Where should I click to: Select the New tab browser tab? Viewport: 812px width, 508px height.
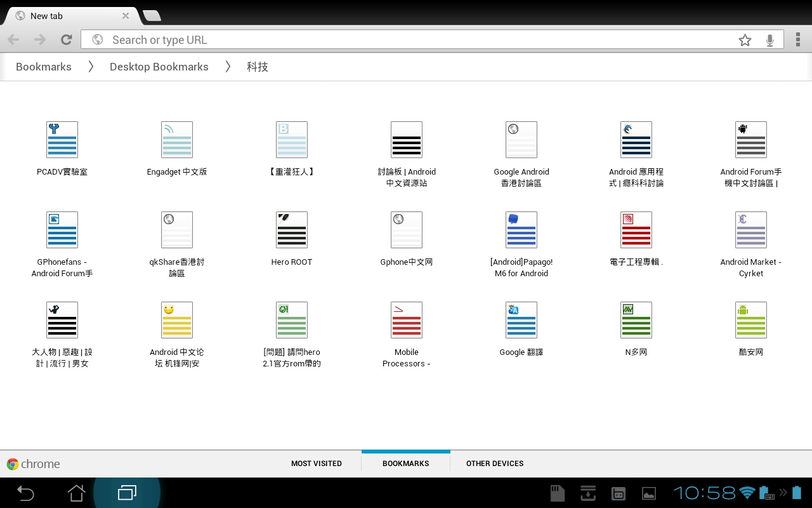70,16
